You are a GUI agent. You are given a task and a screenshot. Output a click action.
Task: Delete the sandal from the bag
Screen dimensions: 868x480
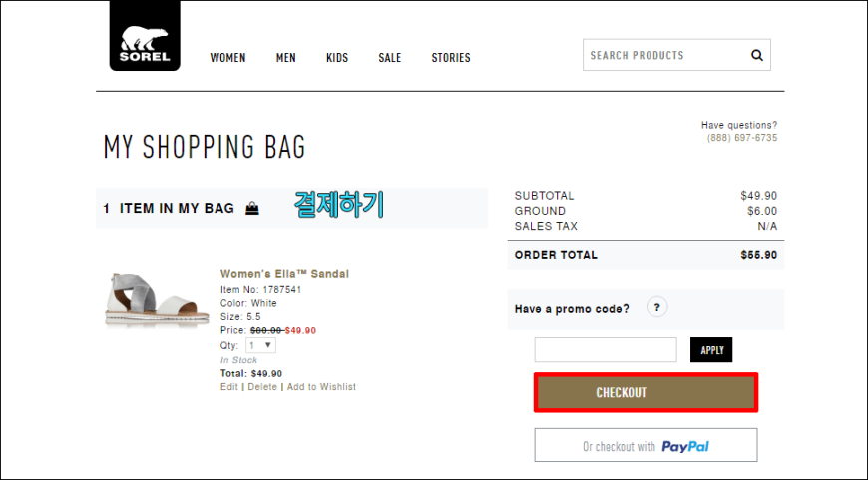click(x=262, y=387)
